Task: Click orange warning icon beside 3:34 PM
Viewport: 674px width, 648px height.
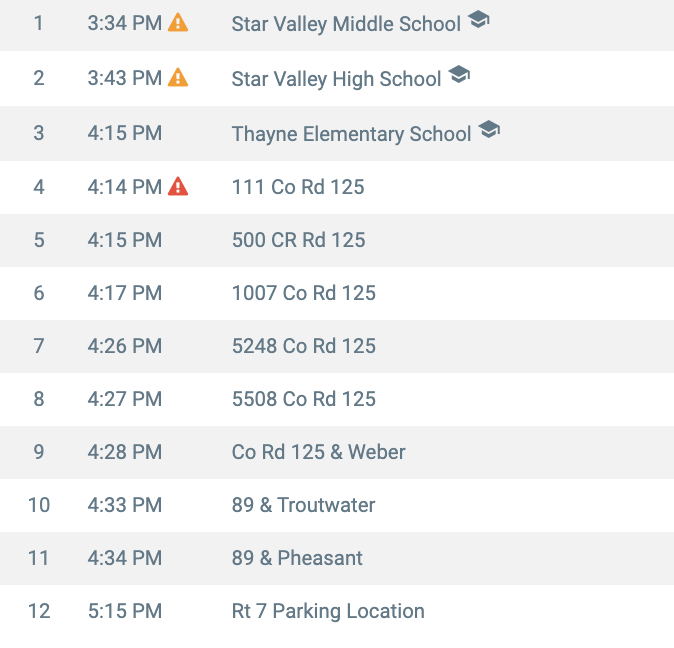Action: pyautogui.click(x=178, y=23)
